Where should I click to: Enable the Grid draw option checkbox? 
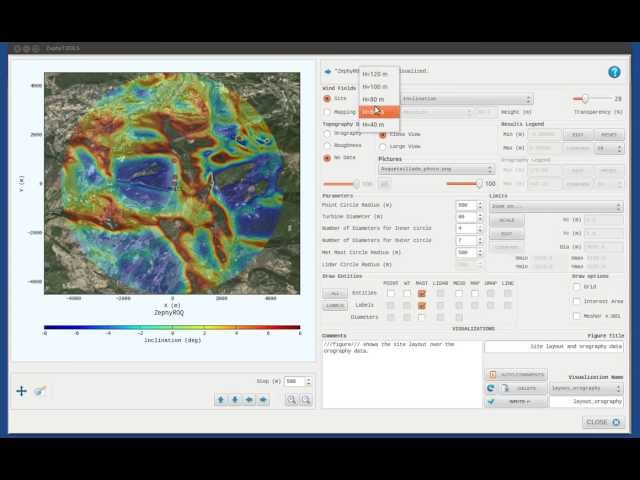pyautogui.click(x=576, y=287)
